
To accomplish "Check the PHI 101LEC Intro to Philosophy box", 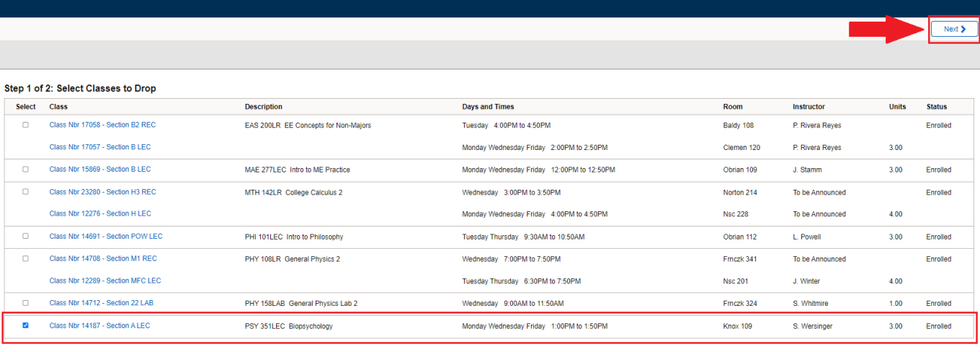I will pyautogui.click(x=26, y=237).
